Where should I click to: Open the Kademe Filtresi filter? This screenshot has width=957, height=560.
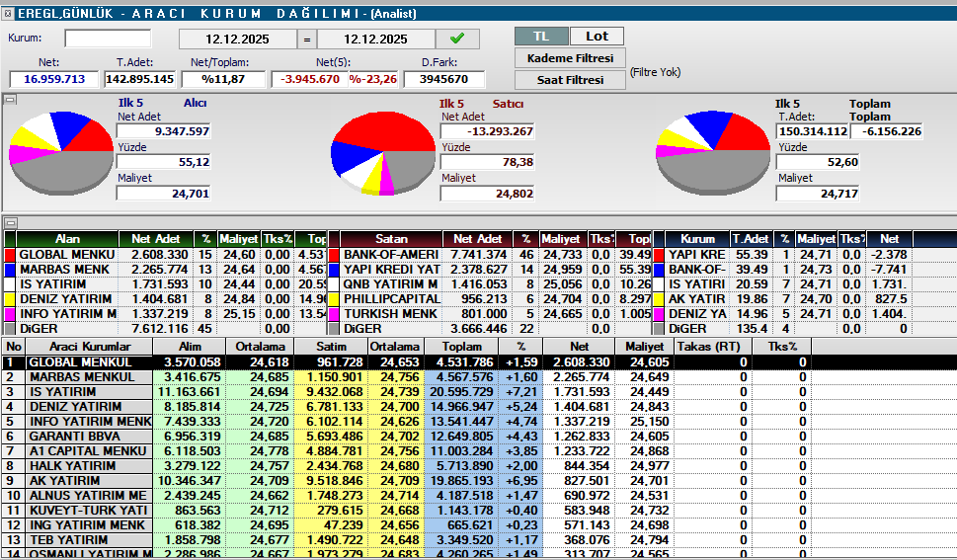click(570, 58)
